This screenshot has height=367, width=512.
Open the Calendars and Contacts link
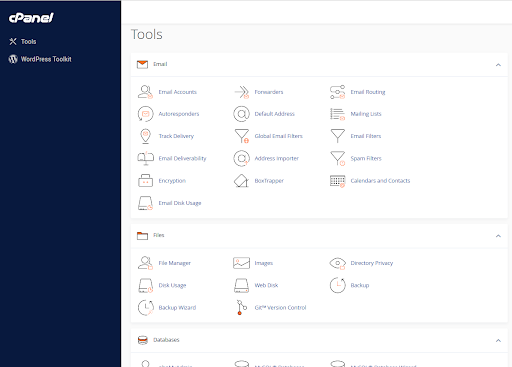tap(380, 181)
